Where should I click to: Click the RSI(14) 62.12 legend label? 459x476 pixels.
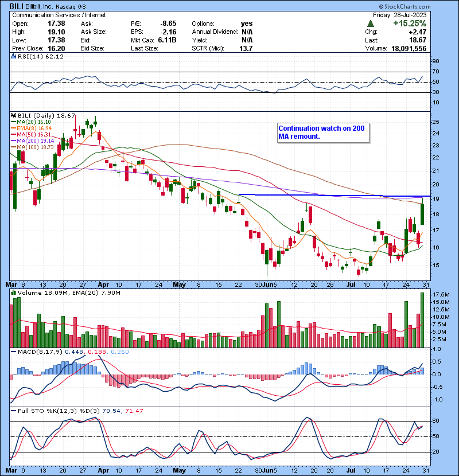click(41, 56)
